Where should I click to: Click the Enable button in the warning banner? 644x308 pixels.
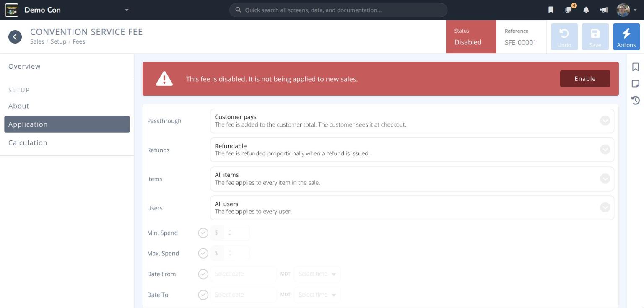[x=585, y=79]
